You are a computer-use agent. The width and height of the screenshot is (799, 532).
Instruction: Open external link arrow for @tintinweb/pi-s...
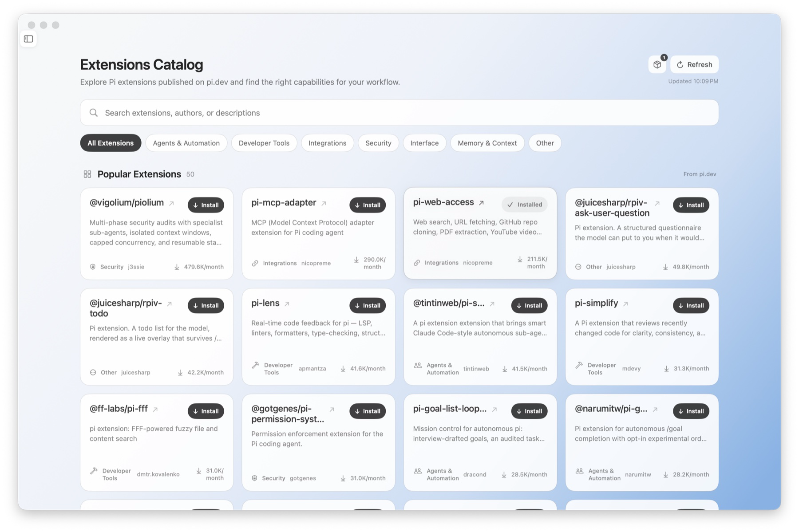tap(492, 304)
